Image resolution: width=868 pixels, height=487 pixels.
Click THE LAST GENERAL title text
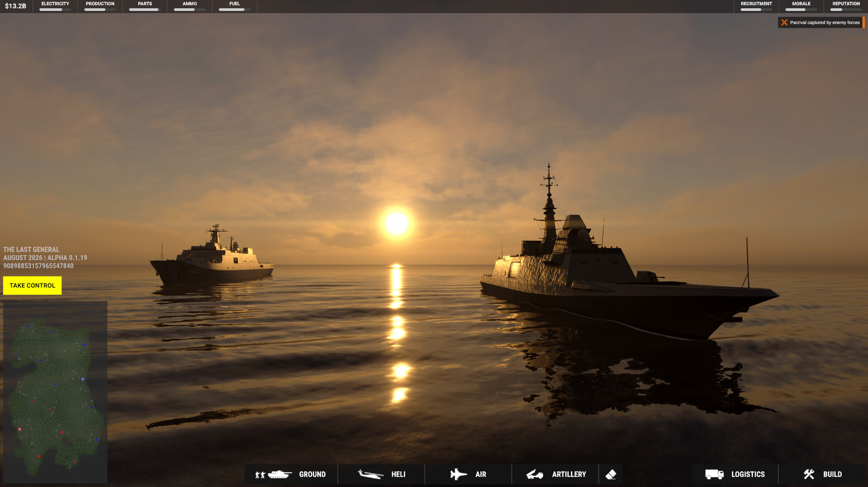coord(31,249)
